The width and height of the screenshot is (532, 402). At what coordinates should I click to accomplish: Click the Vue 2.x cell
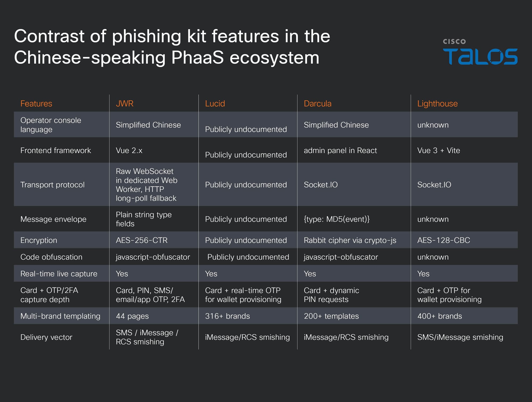click(129, 150)
